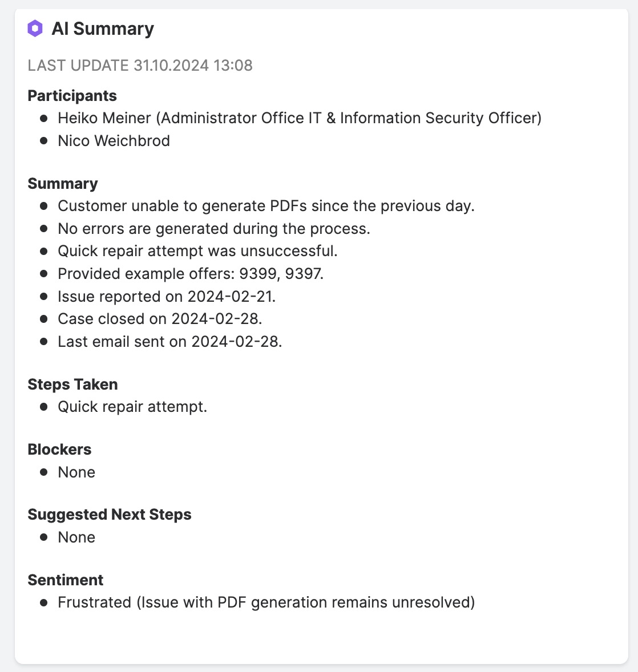Click 'Issue reported on 2024-02-21' line
638x672 pixels.
pyautogui.click(x=166, y=297)
